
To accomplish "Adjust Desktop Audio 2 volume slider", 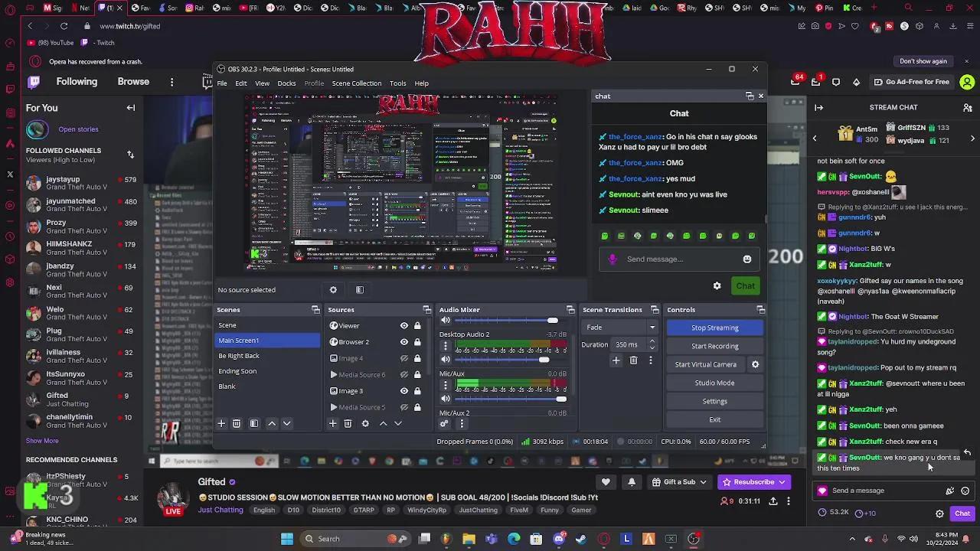I will click(x=544, y=360).
